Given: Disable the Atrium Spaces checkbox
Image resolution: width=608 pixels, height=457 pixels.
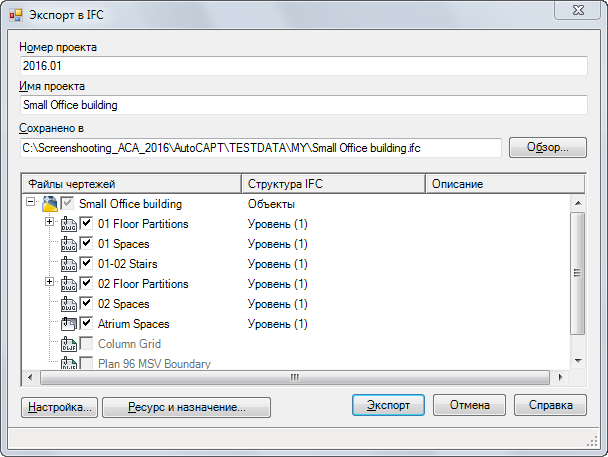Looking at the screenshot, I should tap(86, 324).
